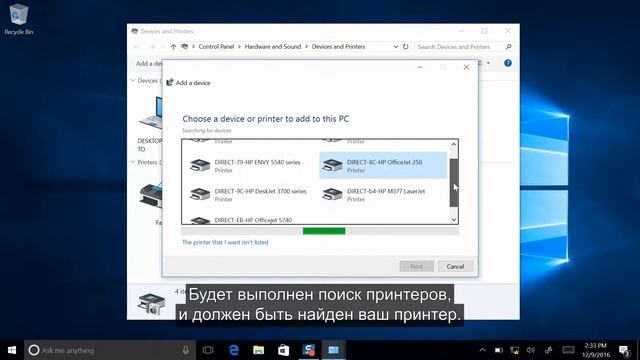Open Task View on the taskbar
Screen dimensions: 640x360
tap(208, 350)
